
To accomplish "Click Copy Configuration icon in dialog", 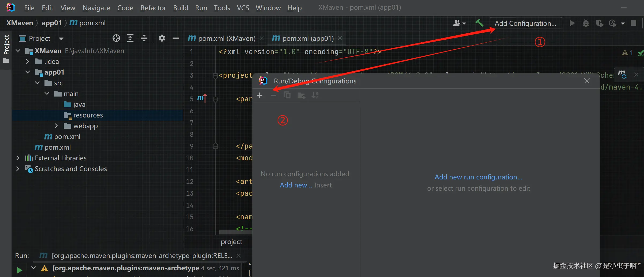I will click(x=287, y=95).
